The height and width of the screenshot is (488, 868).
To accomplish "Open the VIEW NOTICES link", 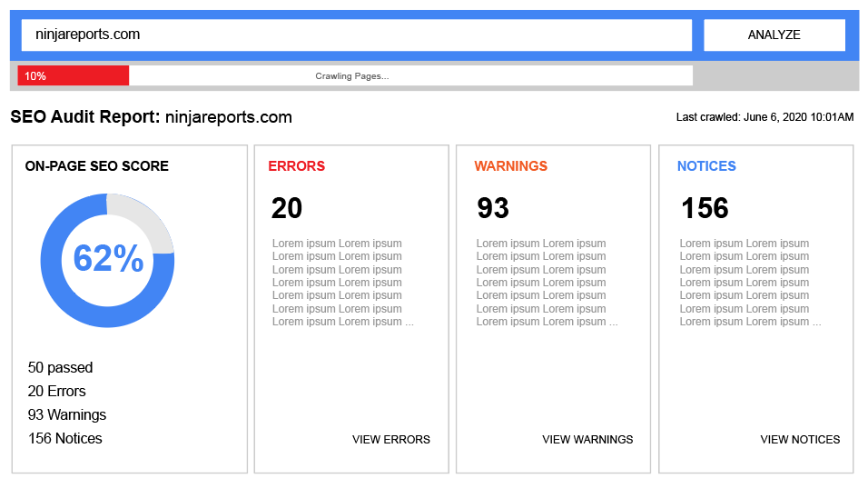I will point(800,439).
